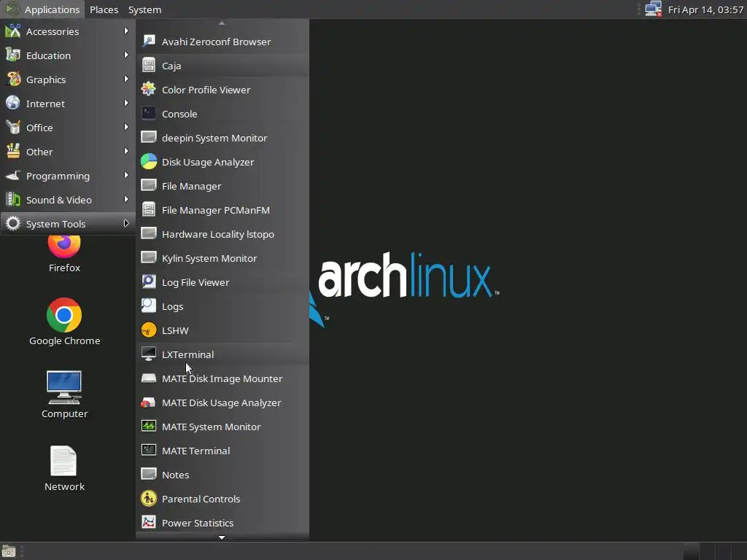747x560 pixels.
Task: Open Disk Usage Analyzer pie icon
Action: (149, 161)
